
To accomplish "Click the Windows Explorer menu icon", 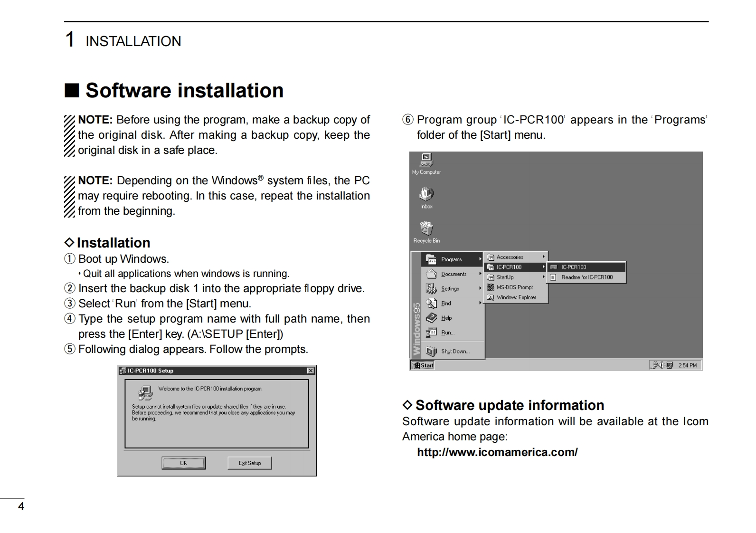I will coord(491,297).
